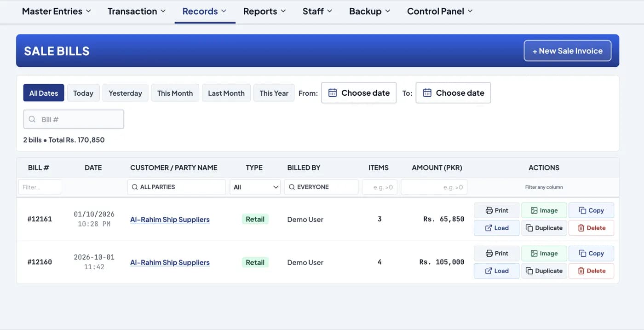Image resolution: width=644 pixels, height=330 pixels.
Task: Click the load icon for bill #12161
Action: click(489, 228)
